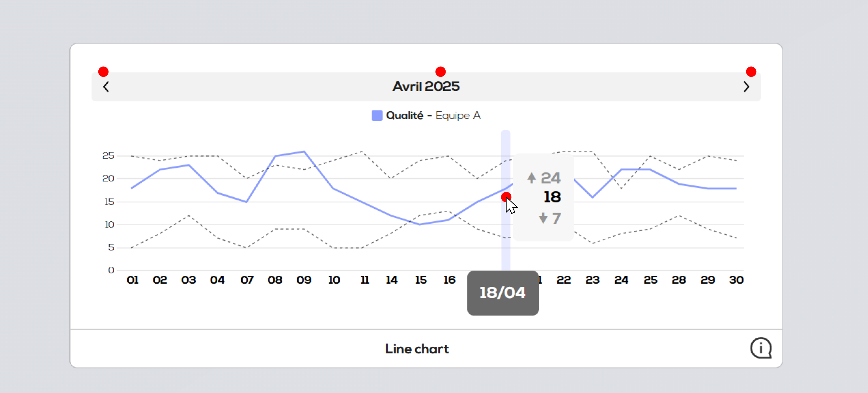Click the 18/04 date tooltip badge
The width and height of the screenshot is (868, 393).
point(503,293)
